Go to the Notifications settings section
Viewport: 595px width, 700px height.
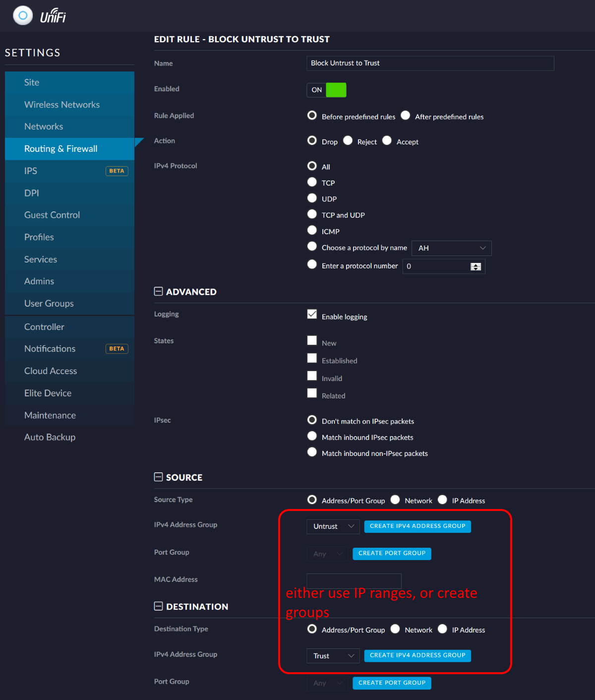[50, 348]
